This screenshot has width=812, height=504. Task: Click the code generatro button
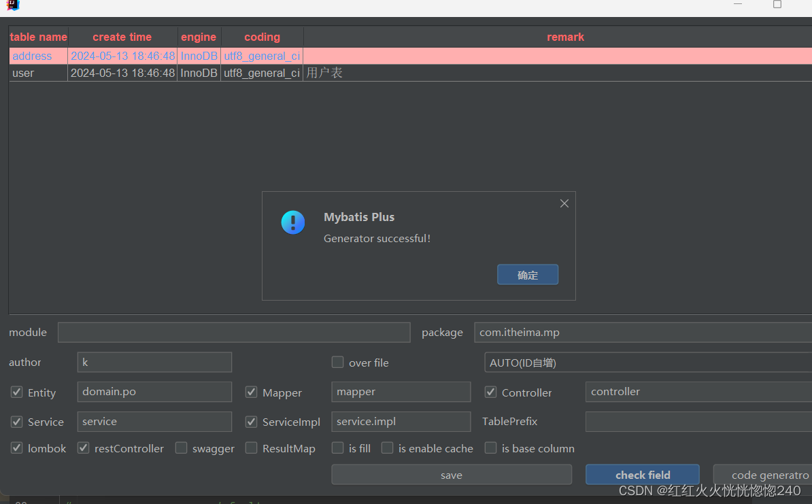point(763,475)
